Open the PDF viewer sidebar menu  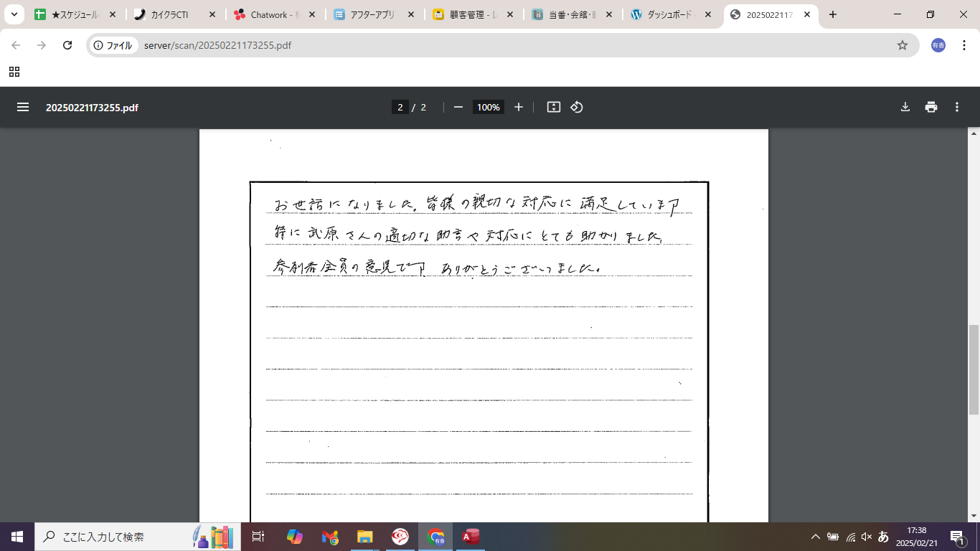[x=23, y=107]
